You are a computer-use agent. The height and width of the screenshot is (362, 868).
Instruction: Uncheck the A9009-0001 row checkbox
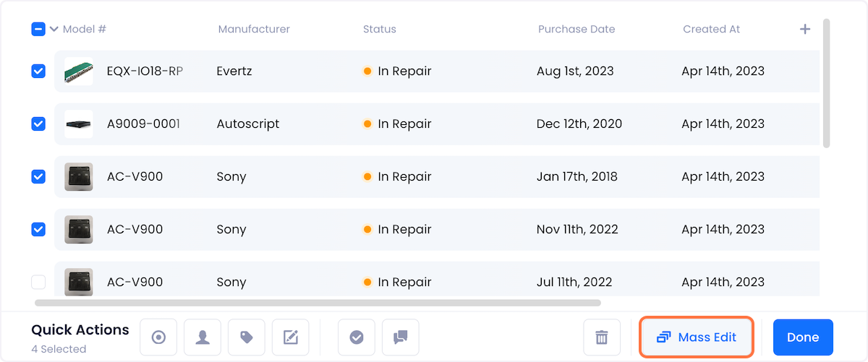click(x=38, y=124)
